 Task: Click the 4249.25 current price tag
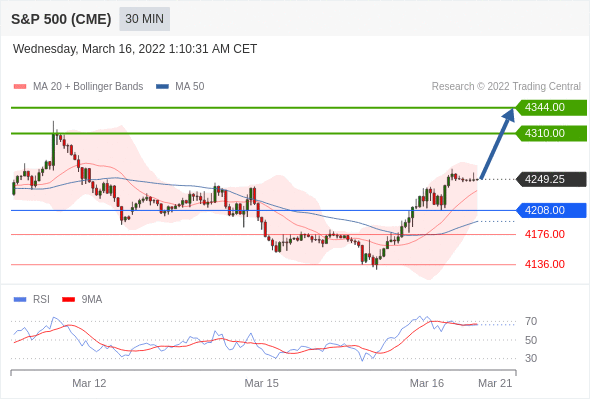pyautogui.click(x=551, y=179)
